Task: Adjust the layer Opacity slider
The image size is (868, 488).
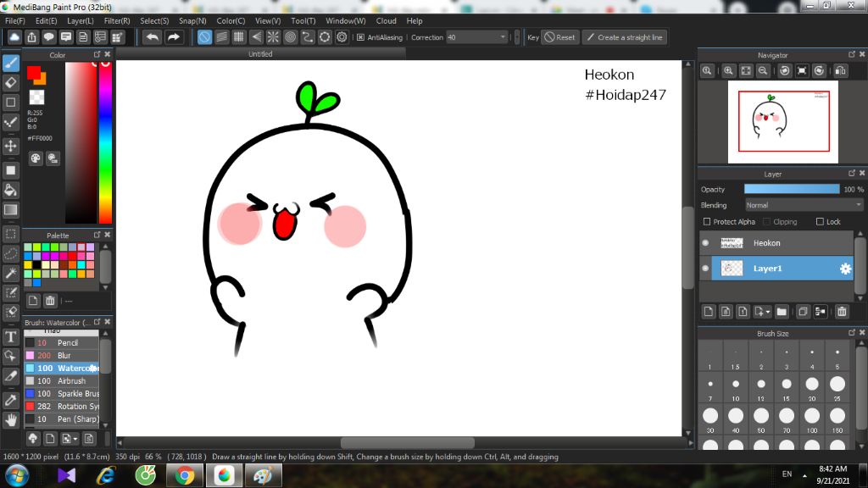Action: [x=792, y=189]
